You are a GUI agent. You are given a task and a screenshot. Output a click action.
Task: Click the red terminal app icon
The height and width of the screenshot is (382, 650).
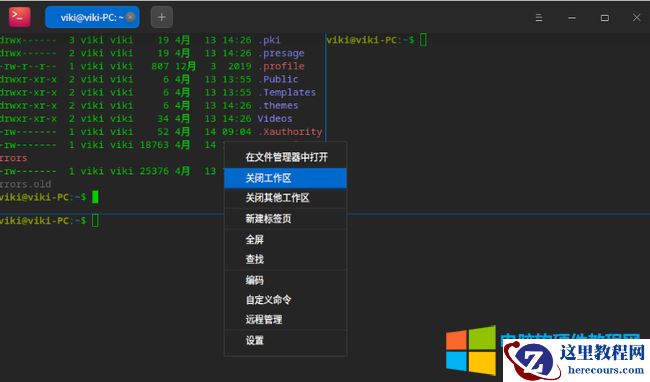19,17
